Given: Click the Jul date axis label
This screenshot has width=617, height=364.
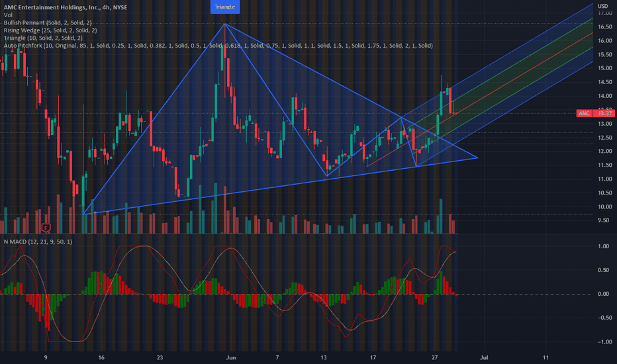Looking at the screenshot, I should point(484,357).
